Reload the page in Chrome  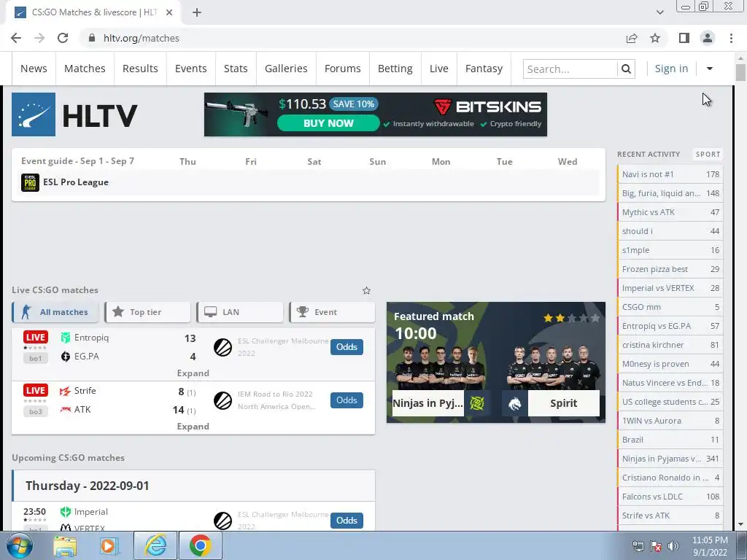63,38
